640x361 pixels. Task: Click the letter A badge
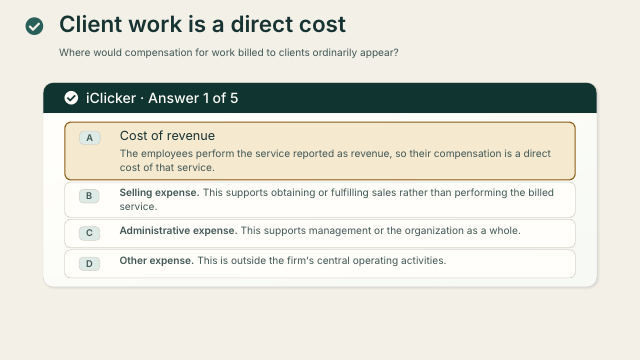pos(89,138)
